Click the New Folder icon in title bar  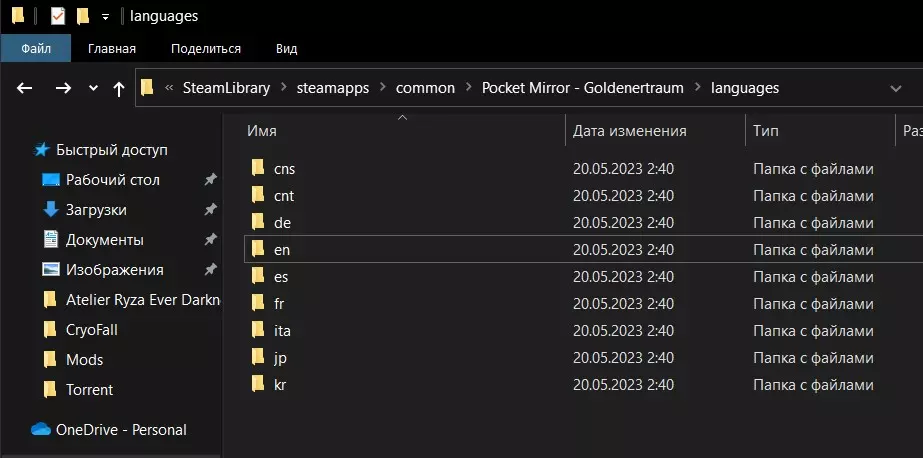[x=83, y=16]
